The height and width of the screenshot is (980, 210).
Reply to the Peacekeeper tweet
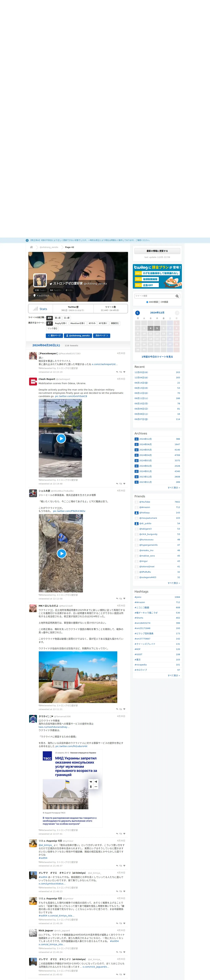pos(117,372)
